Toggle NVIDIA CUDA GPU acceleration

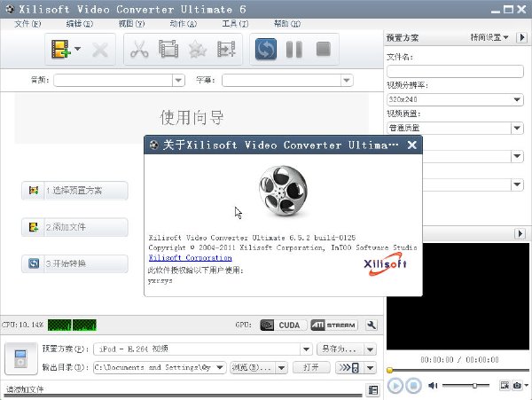(284, 325)
